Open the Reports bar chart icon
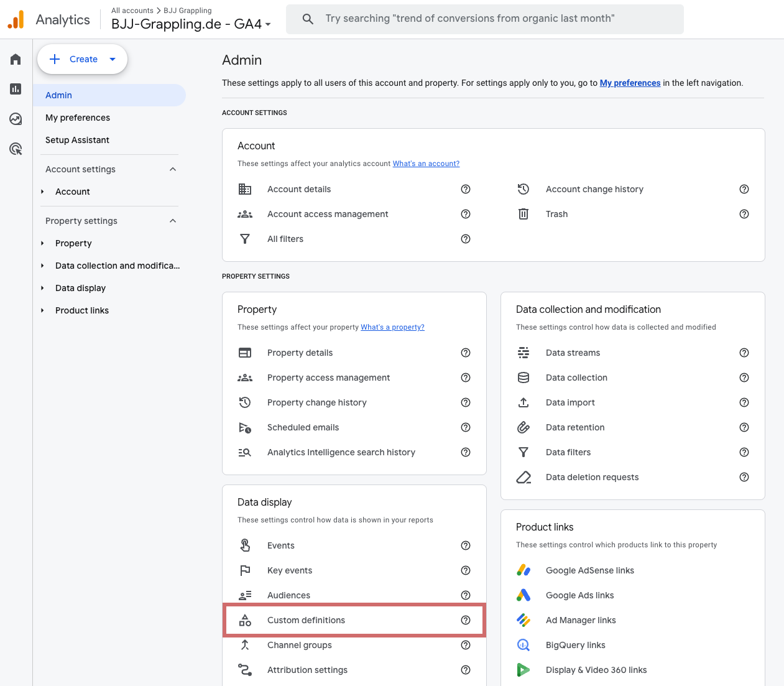Screen dimensions: 784x686 point(16,89)
